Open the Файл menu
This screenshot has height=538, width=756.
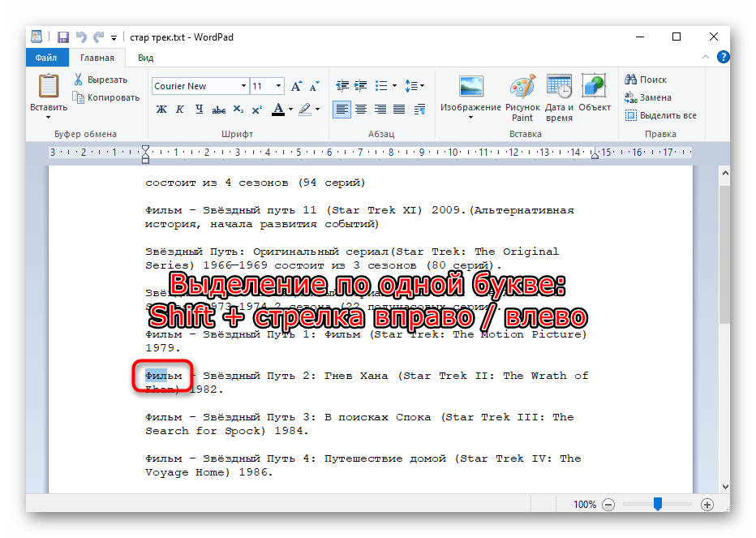[x=46, y=58]
